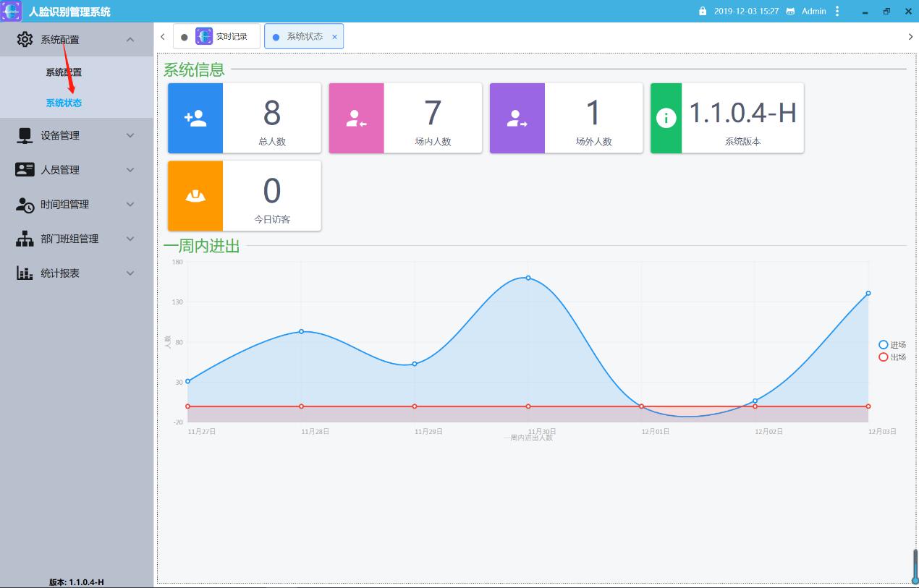The image size is (919, 588).
Task: Toggle the 出场 series in chart legend
Action: pos(892,357)
